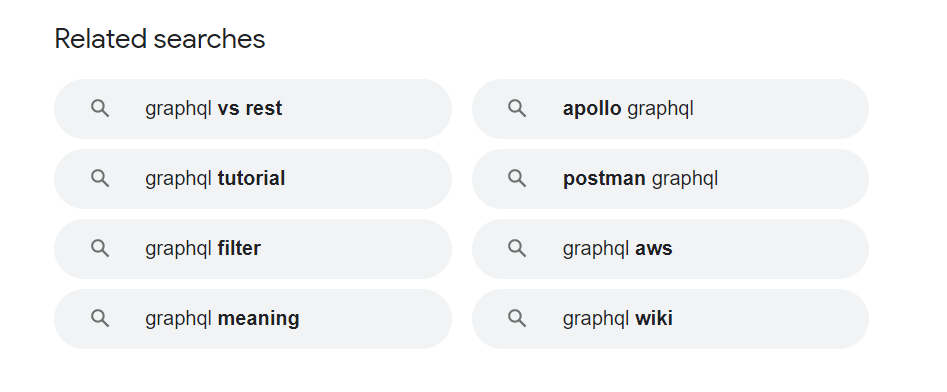The height and width of the screenshot is (392, 947).
Task: Click search icon beside graphql wiki
Action: (517, 319)
